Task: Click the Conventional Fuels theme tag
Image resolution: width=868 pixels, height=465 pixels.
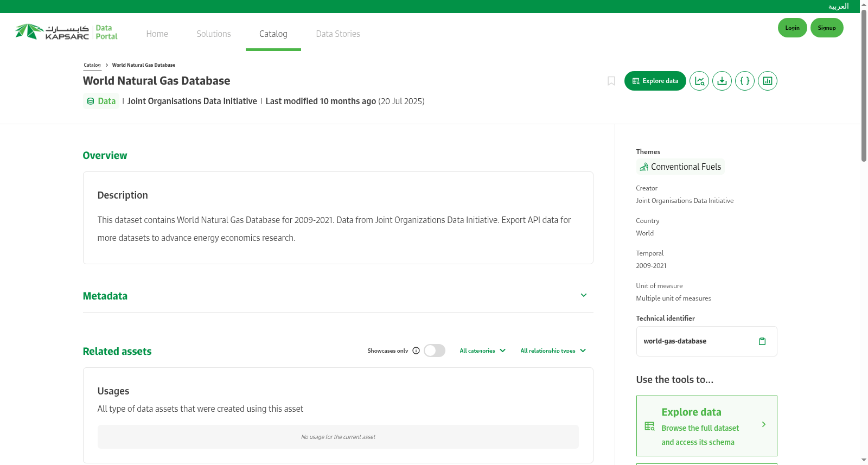Action: point(680,167)
